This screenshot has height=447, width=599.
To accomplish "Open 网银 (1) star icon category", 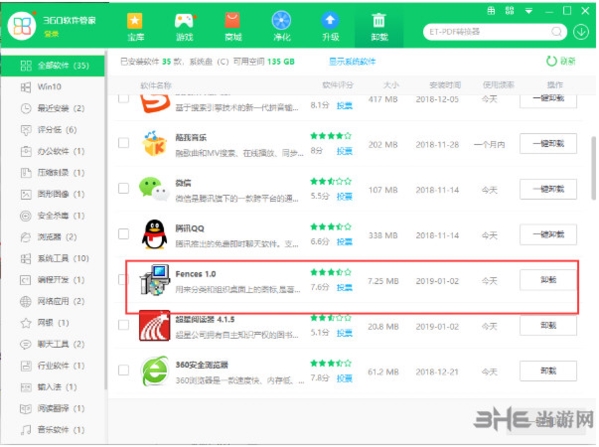I will [26, 323].
